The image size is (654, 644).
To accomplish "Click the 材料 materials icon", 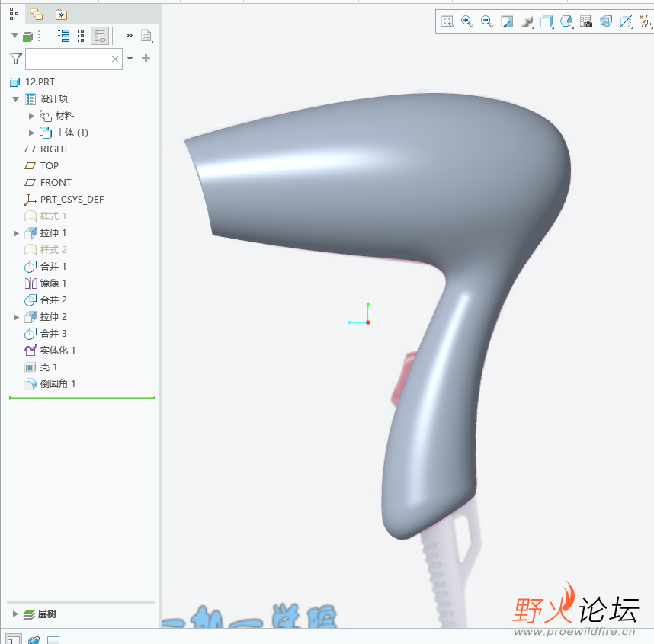I will click(46, 116).
